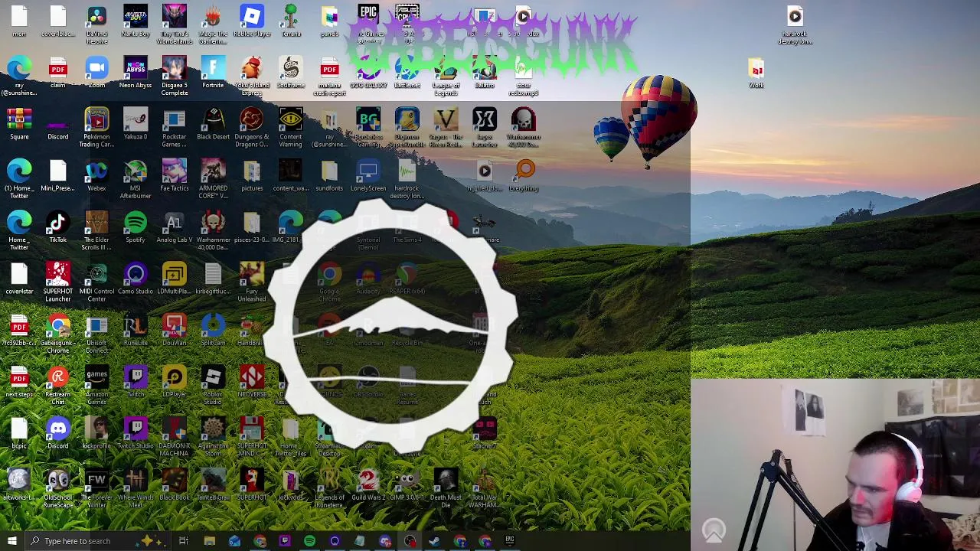Open the NEOVERSE game shortcut
The image size is (980, 551).
[x=252, y=380]
